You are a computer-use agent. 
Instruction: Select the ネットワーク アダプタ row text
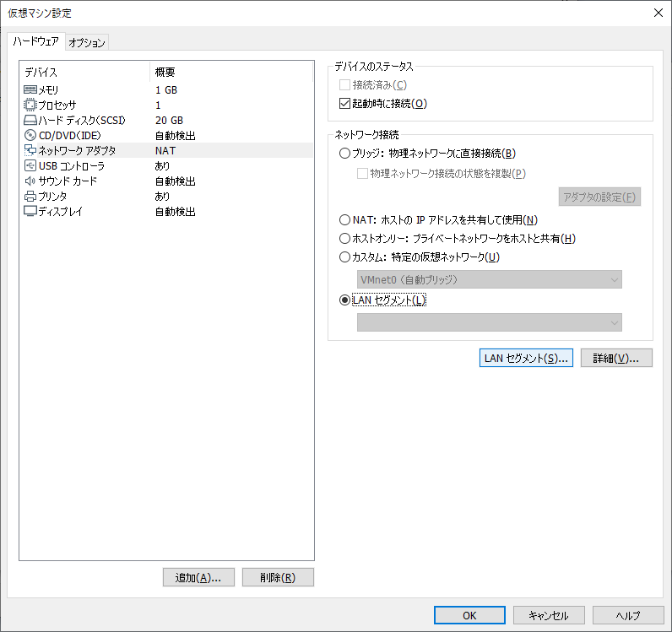(77, 150)
